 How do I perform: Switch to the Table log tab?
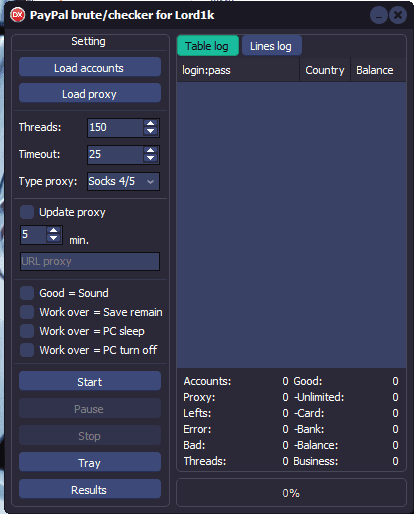pyautogui.click(x=208, y=46)
